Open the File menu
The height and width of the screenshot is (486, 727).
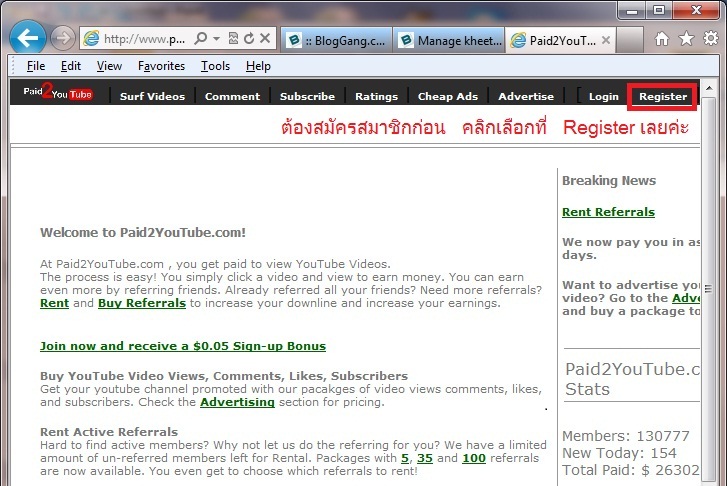(36, 66)
